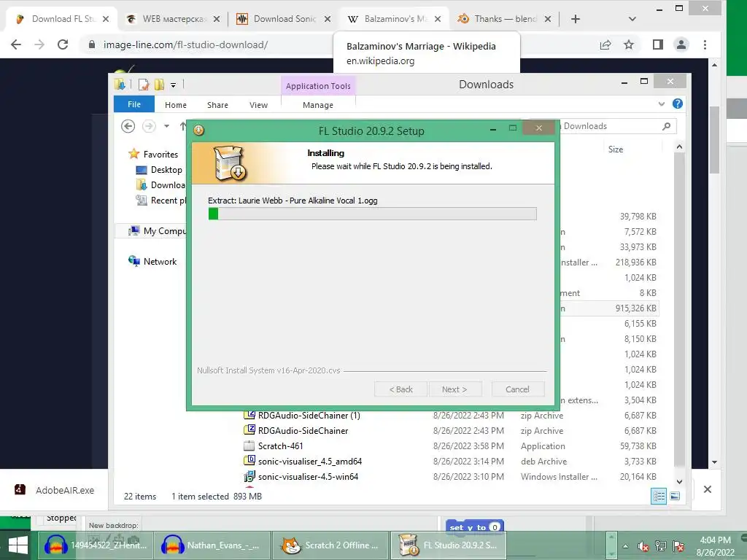Click the share page icon in address bar
This screenshot has height=560, width=747.
[x=605, y=44]
